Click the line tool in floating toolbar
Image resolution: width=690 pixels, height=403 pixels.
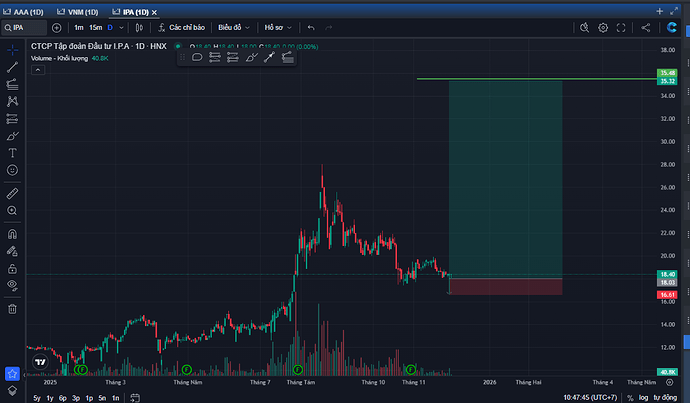[269, 57]
